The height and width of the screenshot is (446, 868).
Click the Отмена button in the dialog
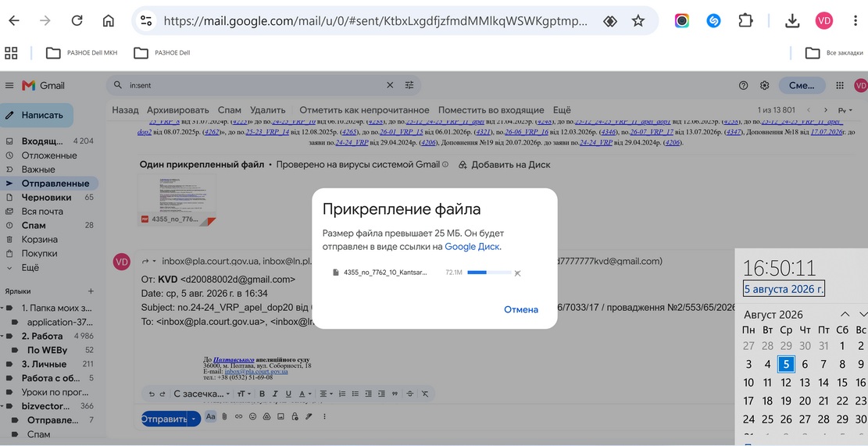coord(521,309)
